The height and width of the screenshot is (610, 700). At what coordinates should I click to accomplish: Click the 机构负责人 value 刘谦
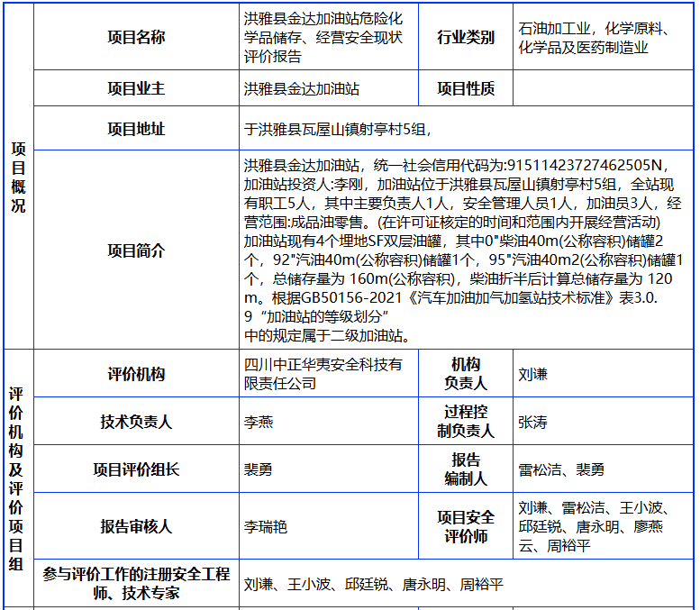coord(532,374)
